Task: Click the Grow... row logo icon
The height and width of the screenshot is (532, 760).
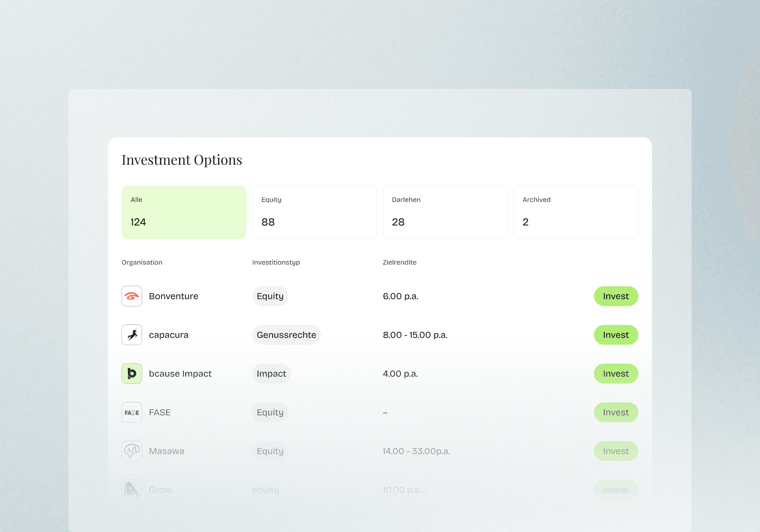Action: pyautogui.click(x=132, y=489)
